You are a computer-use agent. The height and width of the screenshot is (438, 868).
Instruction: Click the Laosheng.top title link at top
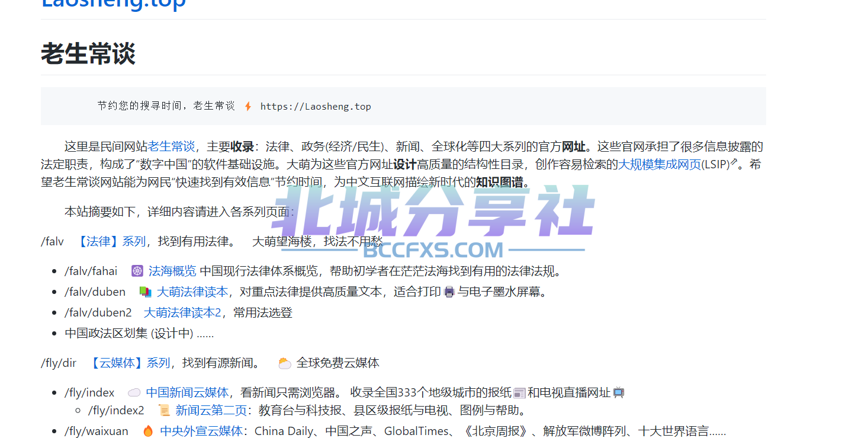[x=113, y=5]
